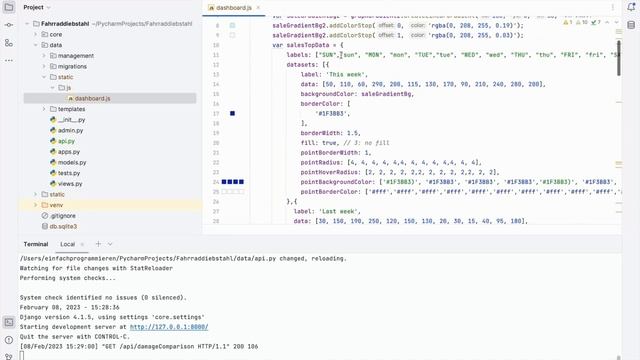Click the green typo checkmark indicator

pyautogui.click(x=596, y=22)
